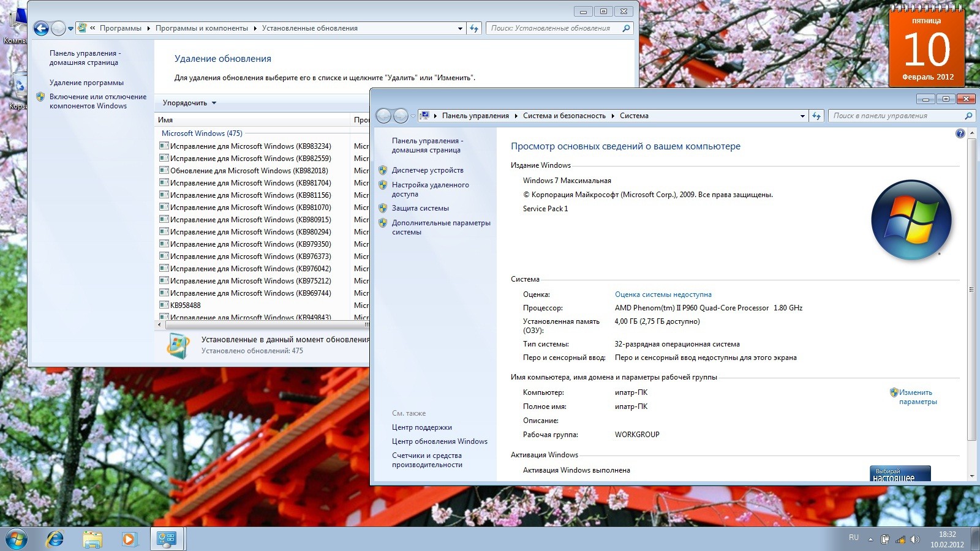
Task: Go back in System window
Action: 383,116
